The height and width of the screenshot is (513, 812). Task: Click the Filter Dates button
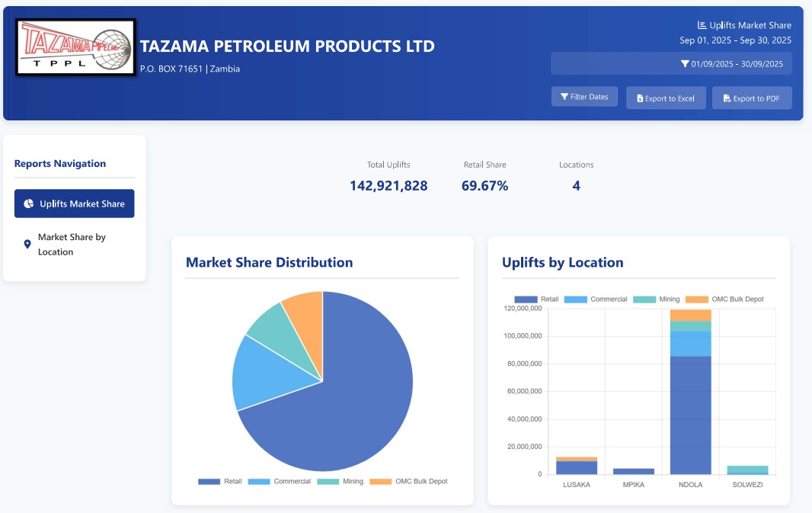coord(584,96)
